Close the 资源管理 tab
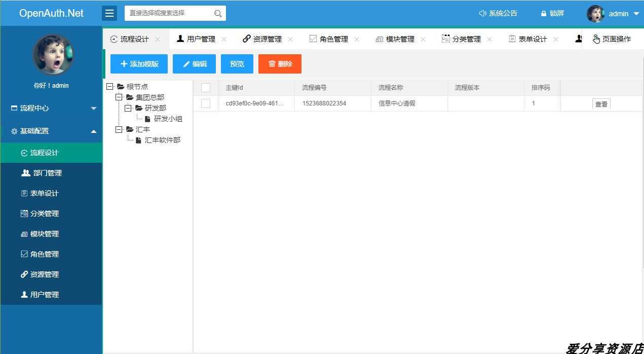The width and height of the screenshot is (644, 354). point(290,39)
